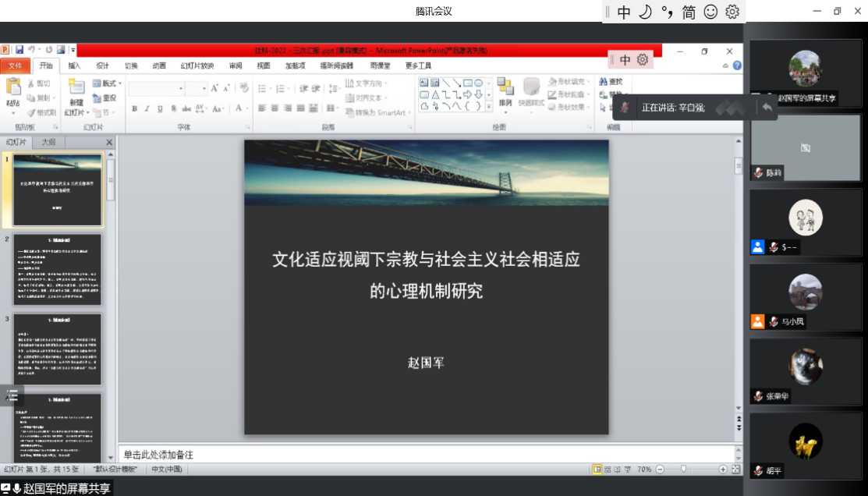Screen dimensions: 868x496
Task: Open the font name dropdown
Action: point(179,88)
